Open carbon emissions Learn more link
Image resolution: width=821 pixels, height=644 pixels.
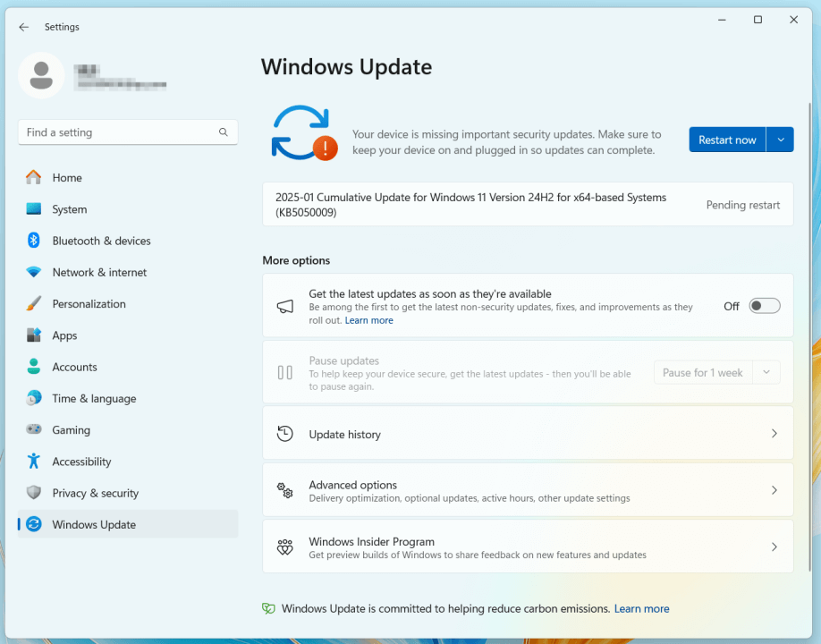641,608
